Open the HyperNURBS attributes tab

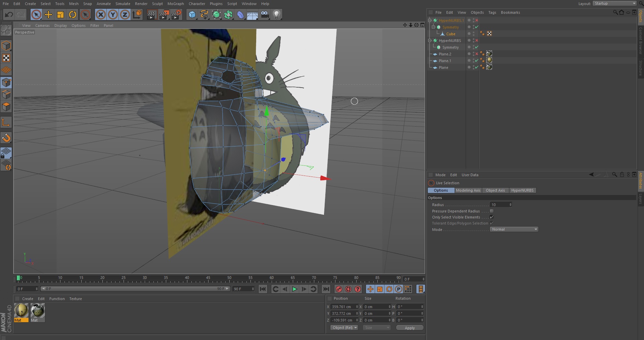pyautogui.click(x=522, y=190)
